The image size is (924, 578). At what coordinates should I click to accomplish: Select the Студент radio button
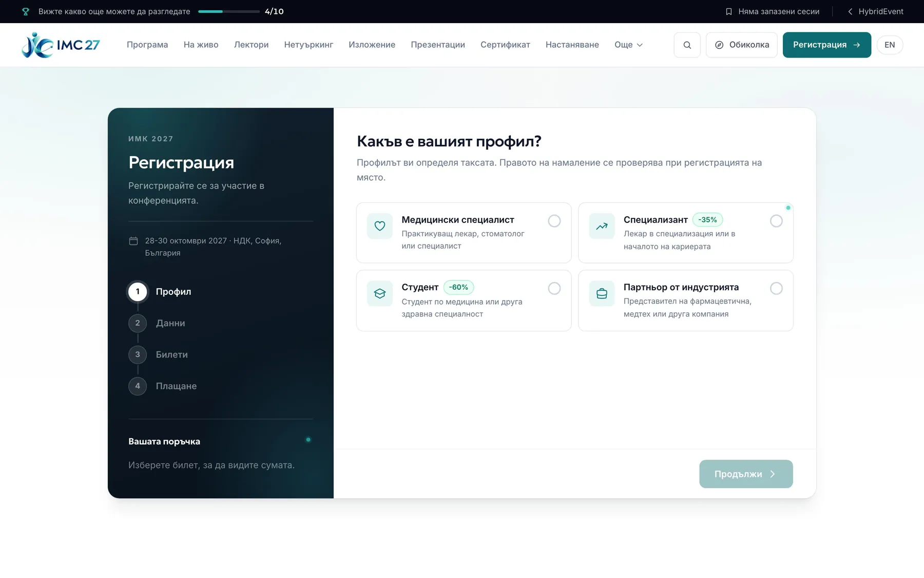(554, 288)
